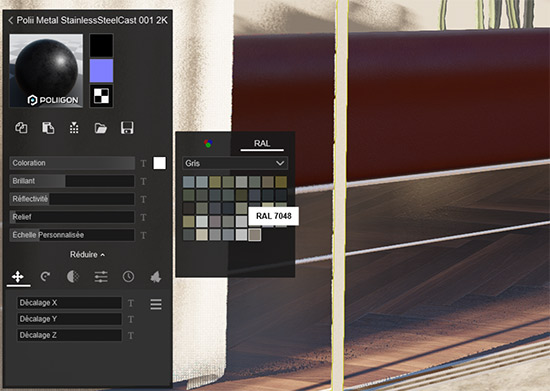
Task: Select the checkerboard texture map slot
Action: point(101,96)
